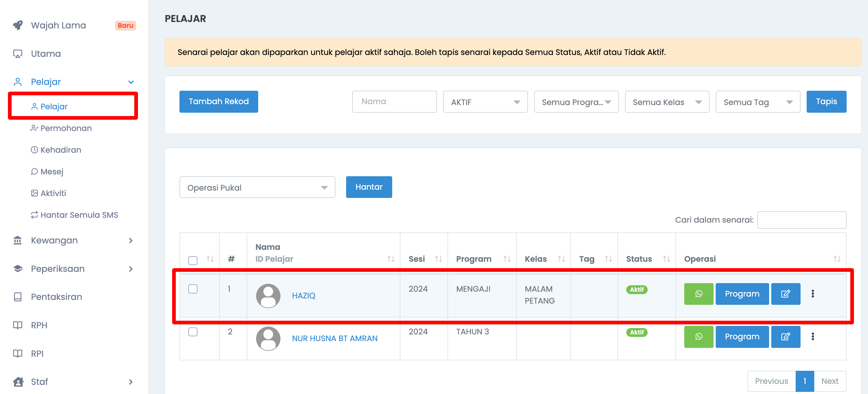The width and height of the screenshot is (868, 394).
Task: Go to Utama in sidebar
Action: (46, 54)
